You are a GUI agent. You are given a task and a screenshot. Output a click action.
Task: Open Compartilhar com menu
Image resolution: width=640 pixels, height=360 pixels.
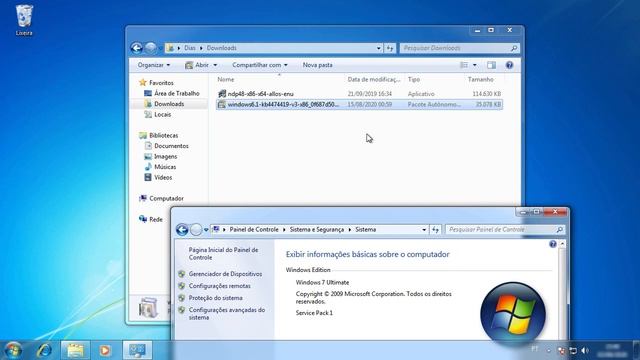click(260, 65)
